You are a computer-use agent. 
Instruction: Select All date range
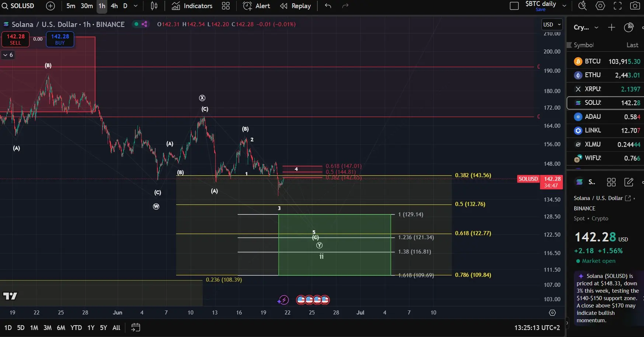[x=116, y=328]
